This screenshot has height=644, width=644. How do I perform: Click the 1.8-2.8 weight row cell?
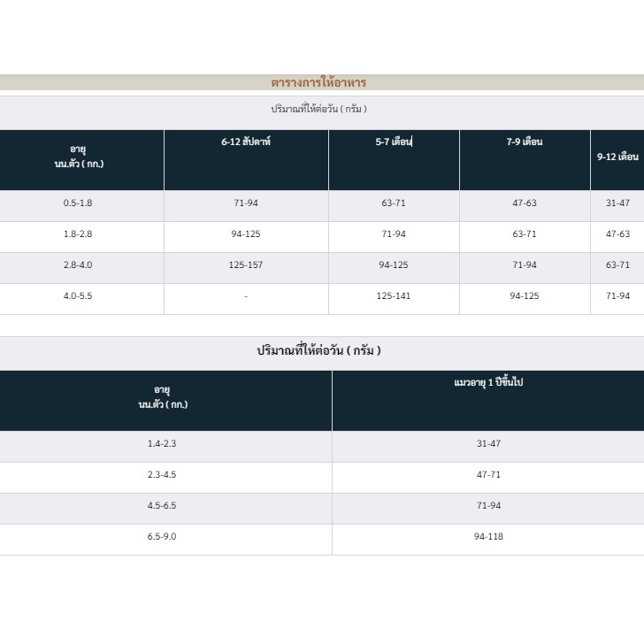(x=78, y=234)
